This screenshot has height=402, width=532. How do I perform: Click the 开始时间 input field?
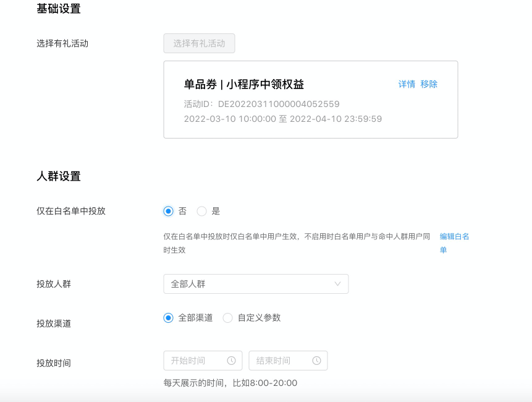tap(203, 361)
